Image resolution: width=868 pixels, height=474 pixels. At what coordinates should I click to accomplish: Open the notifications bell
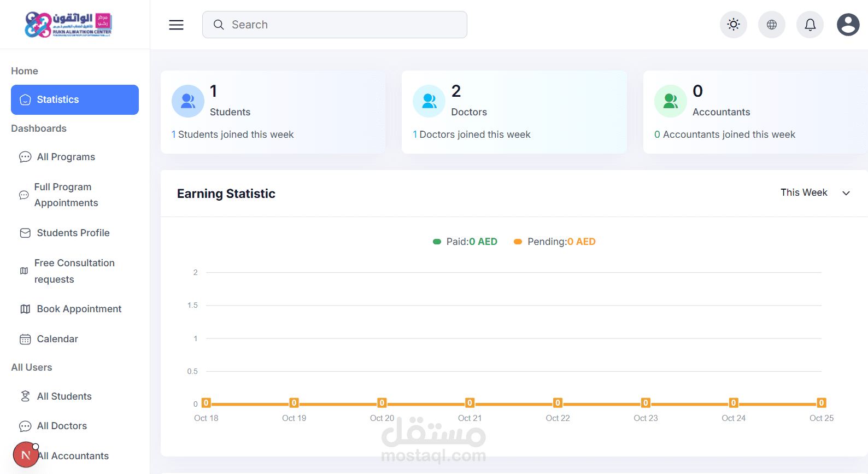coord(810,25)
